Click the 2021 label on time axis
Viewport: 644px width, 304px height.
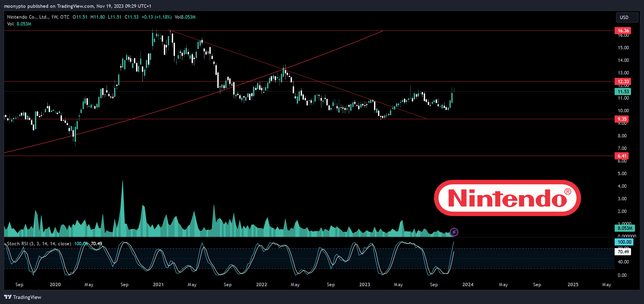(158, 285)
